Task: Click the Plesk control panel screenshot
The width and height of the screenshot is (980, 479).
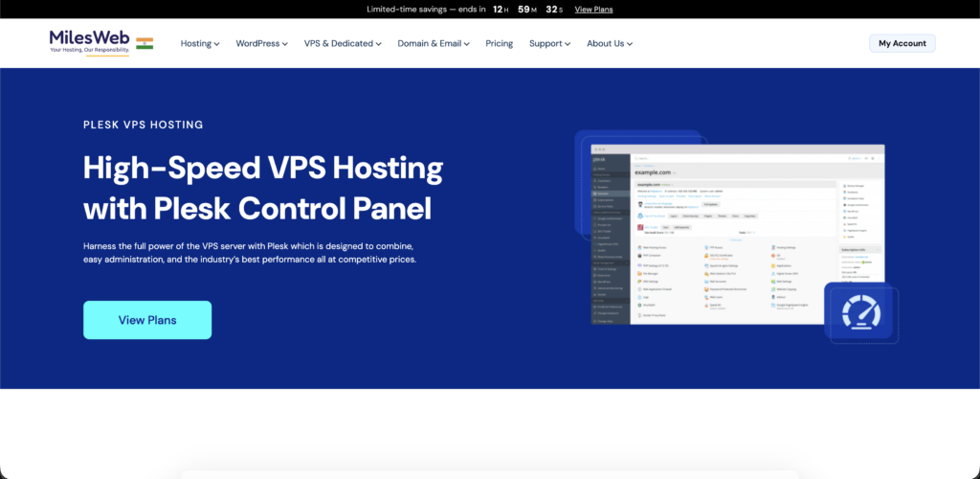Action: tap(737, 235)
